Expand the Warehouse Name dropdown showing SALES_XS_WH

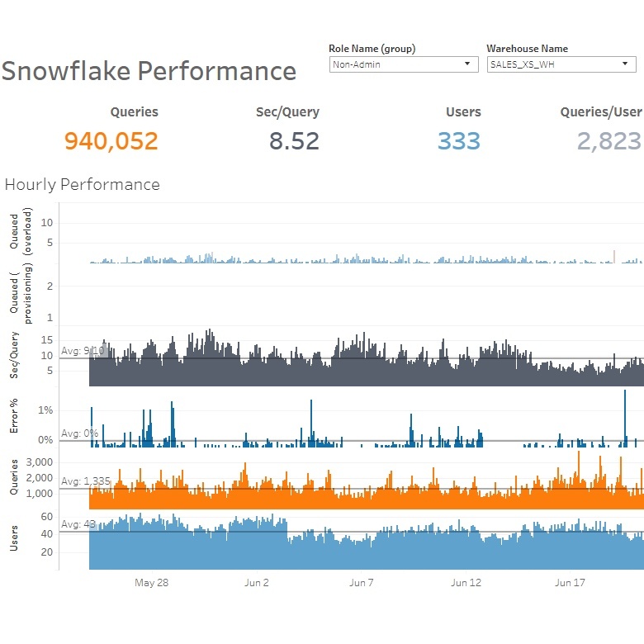click(x=561, y=64)
